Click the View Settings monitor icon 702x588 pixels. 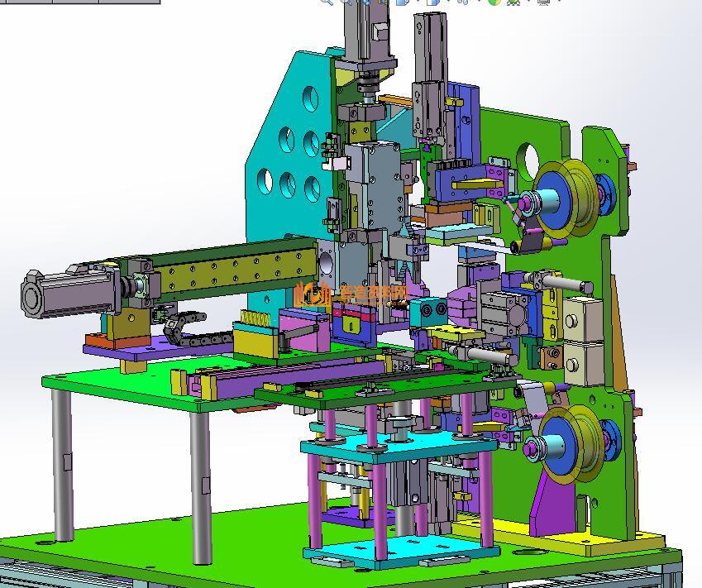(542, 2)
